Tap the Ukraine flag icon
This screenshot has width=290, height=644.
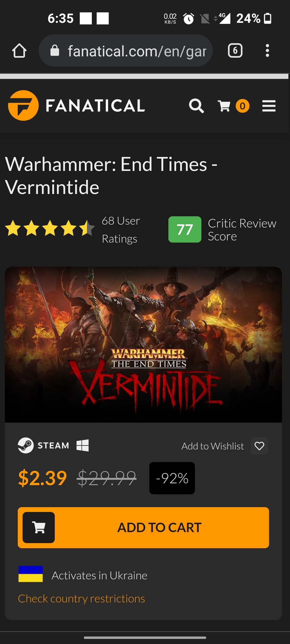coord(31,574)
